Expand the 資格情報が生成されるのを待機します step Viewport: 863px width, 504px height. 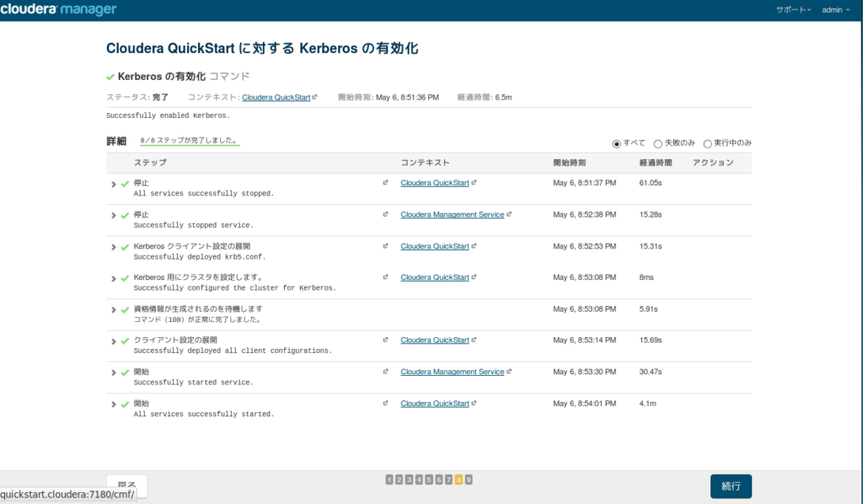[114, 310]
